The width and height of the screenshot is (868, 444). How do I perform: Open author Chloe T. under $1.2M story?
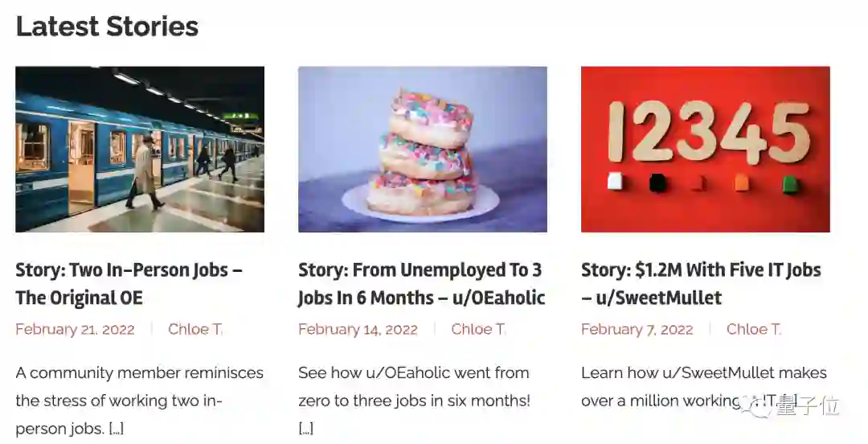click(x=754, y=329)
